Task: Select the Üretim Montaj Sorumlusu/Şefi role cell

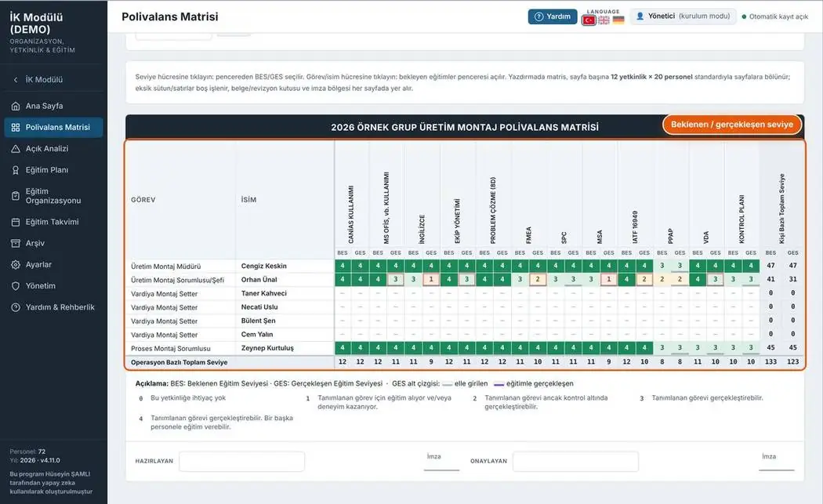Action: pyautogui.click(x=180, y=280)
